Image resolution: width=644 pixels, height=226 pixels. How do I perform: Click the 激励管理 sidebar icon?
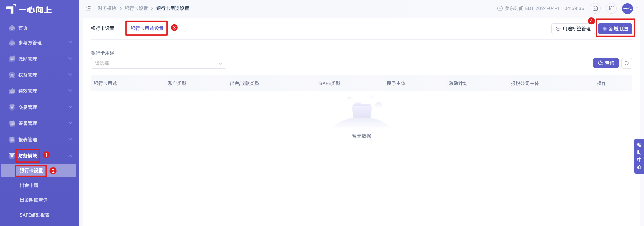[12, 59]
